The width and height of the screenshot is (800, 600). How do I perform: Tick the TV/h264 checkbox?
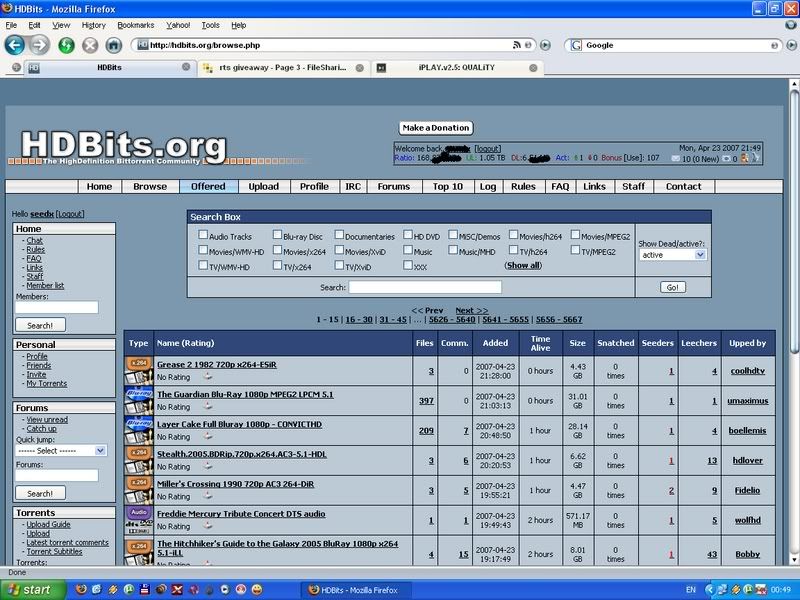(513, 250)
